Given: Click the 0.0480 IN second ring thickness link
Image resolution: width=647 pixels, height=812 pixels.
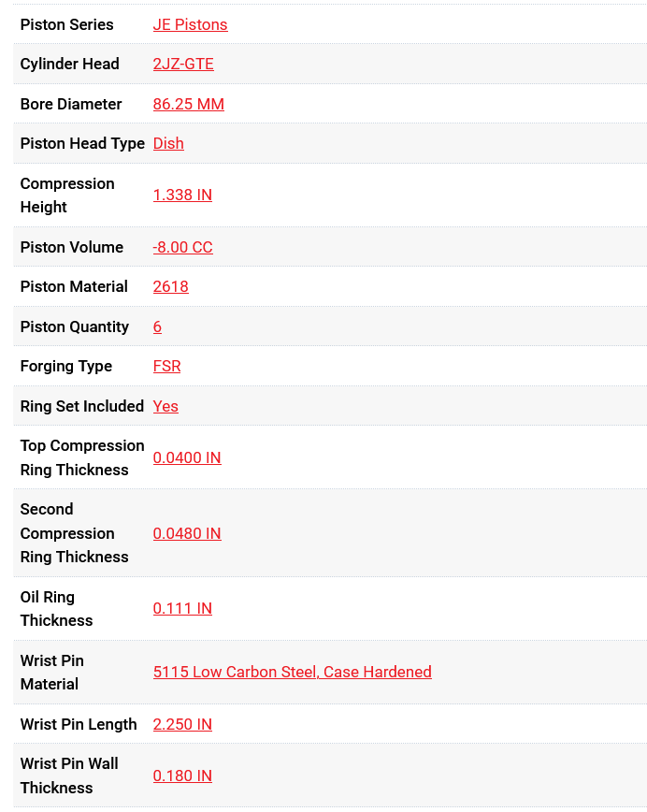Looking at the screenshot, I should [187, 533].
